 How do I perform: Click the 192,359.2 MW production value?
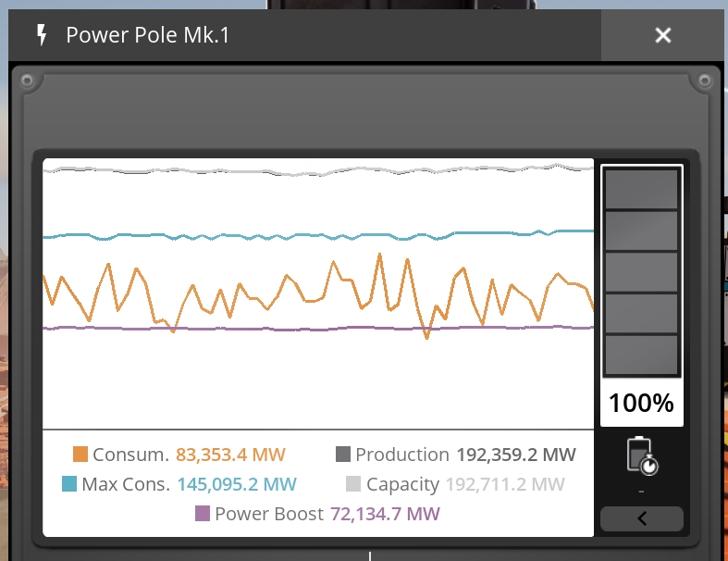click(x=516, y=455)
